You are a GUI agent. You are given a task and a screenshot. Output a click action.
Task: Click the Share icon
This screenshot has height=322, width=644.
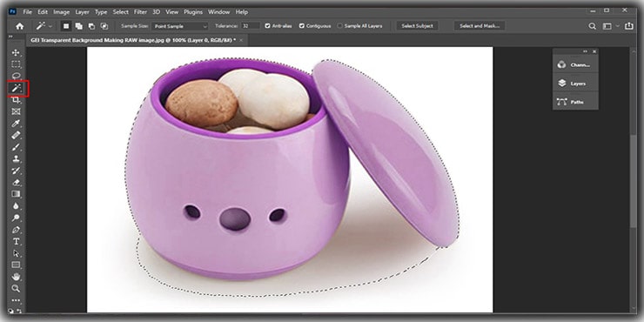629,26
